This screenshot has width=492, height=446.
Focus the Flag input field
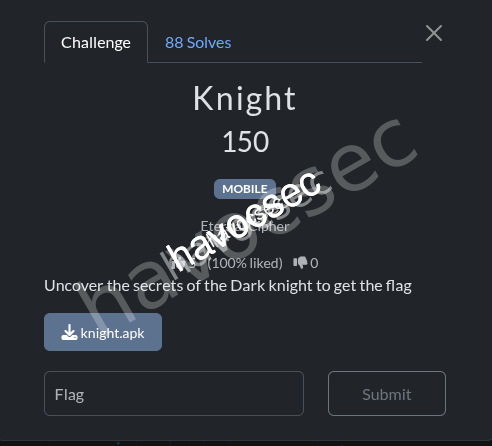point(174,393)
